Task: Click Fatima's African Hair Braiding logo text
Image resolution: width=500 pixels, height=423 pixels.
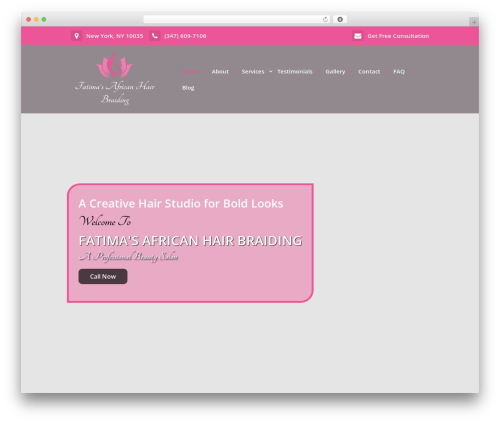Action: (115, 93)
